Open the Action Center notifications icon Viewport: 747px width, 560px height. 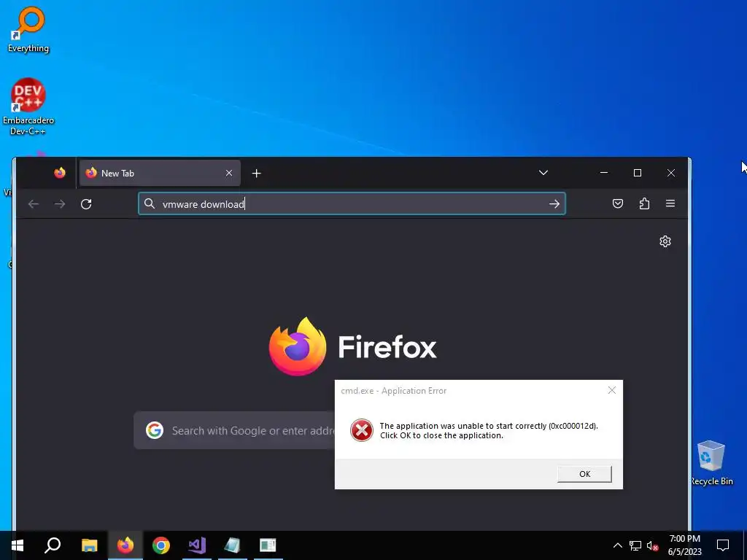[x=723, y=545]
